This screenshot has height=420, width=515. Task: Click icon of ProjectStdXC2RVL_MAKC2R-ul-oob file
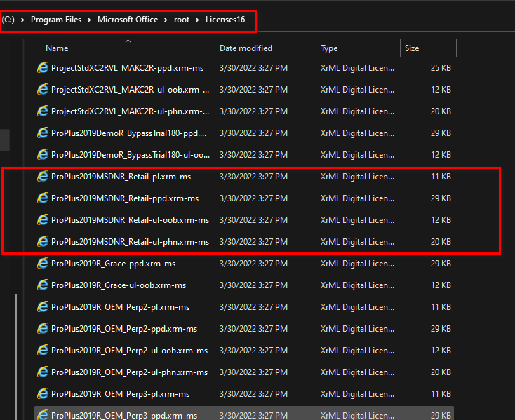click(43, 90)
